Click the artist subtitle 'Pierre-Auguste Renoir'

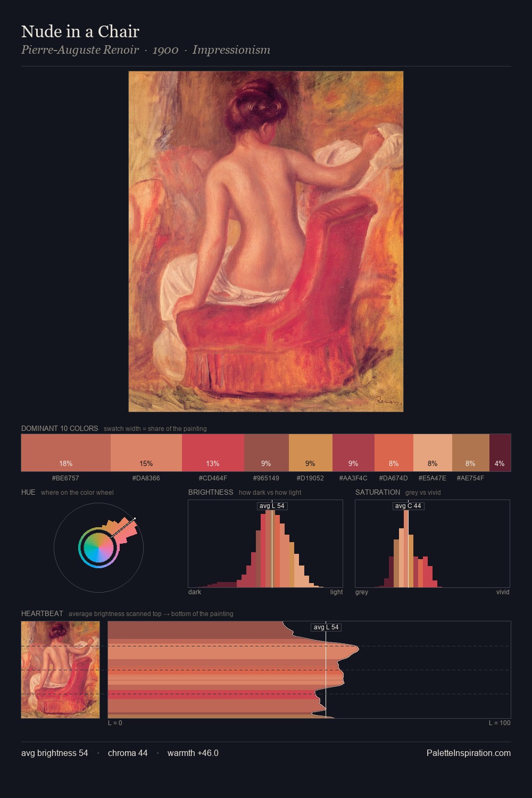click(80, 50)
